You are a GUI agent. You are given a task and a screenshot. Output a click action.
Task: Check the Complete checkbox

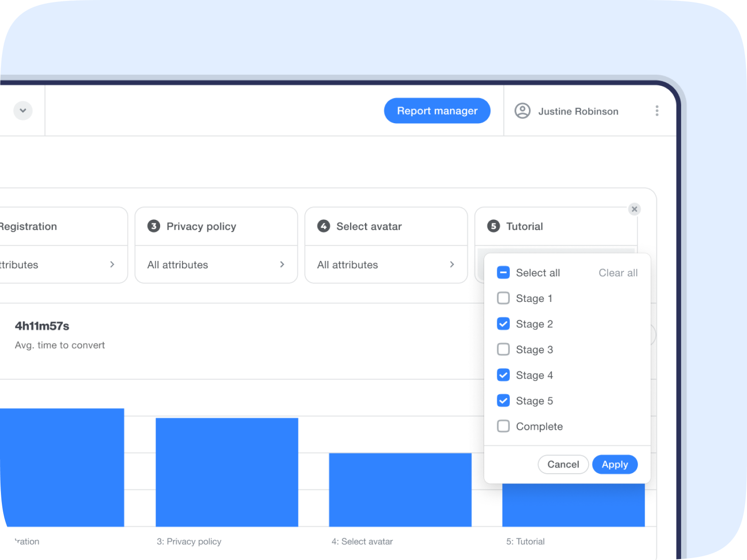[x=503, y=427]
